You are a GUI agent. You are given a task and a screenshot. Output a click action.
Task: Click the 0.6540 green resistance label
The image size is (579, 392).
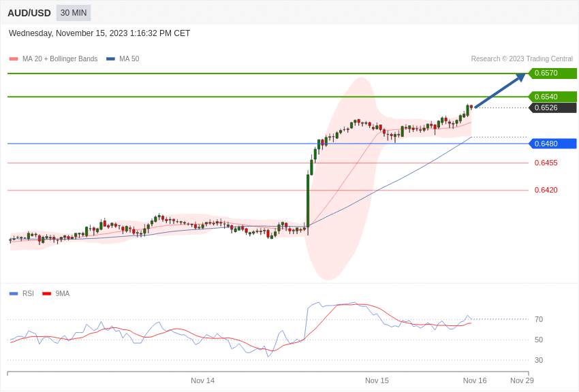click(x=552, y=97)
